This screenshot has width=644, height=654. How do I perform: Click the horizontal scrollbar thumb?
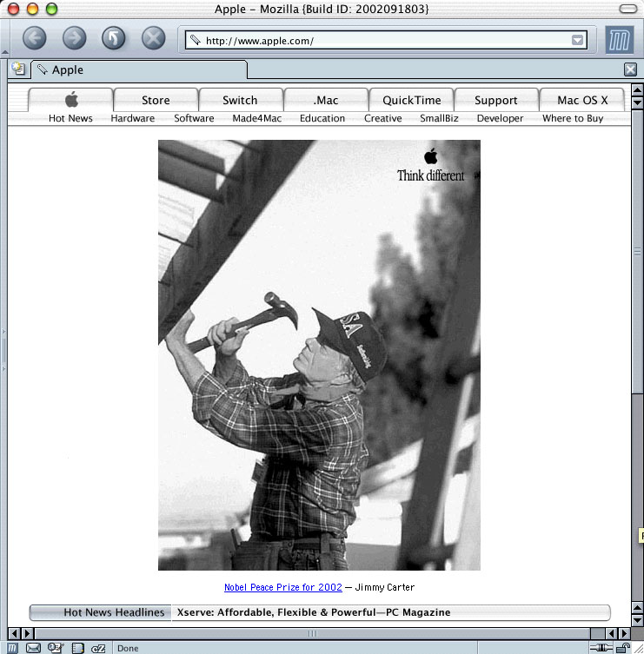tap(313, 633)
